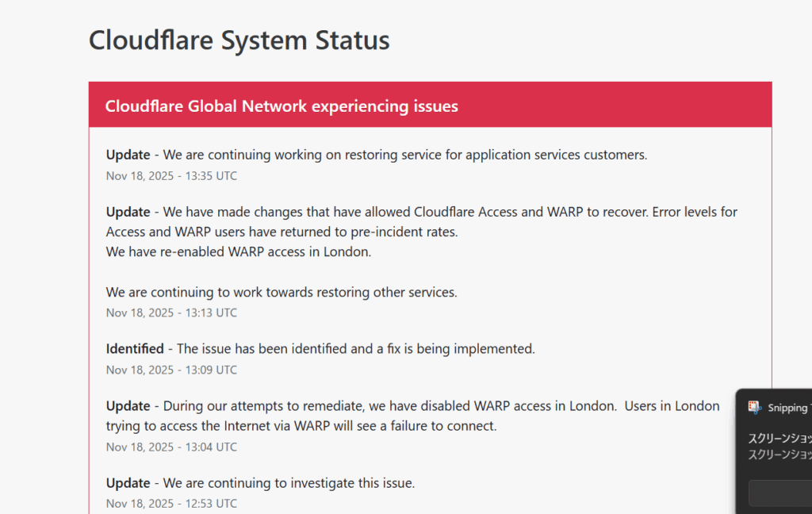Open the Snipping Tool notification message text
Image resolution: width=812 pixels, height=514 pixels.
780,446
